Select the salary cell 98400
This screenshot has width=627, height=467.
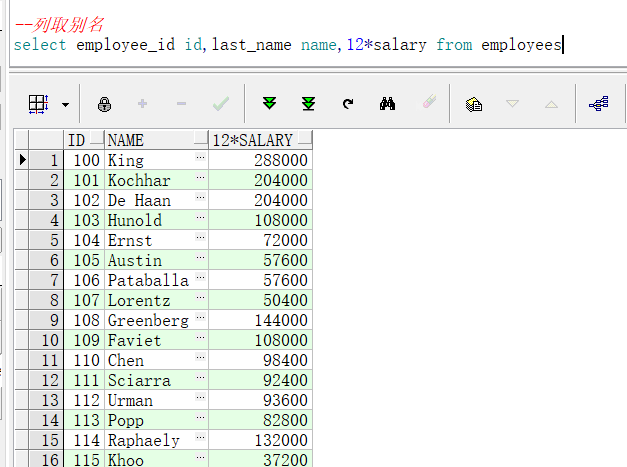tap(260, 360)
